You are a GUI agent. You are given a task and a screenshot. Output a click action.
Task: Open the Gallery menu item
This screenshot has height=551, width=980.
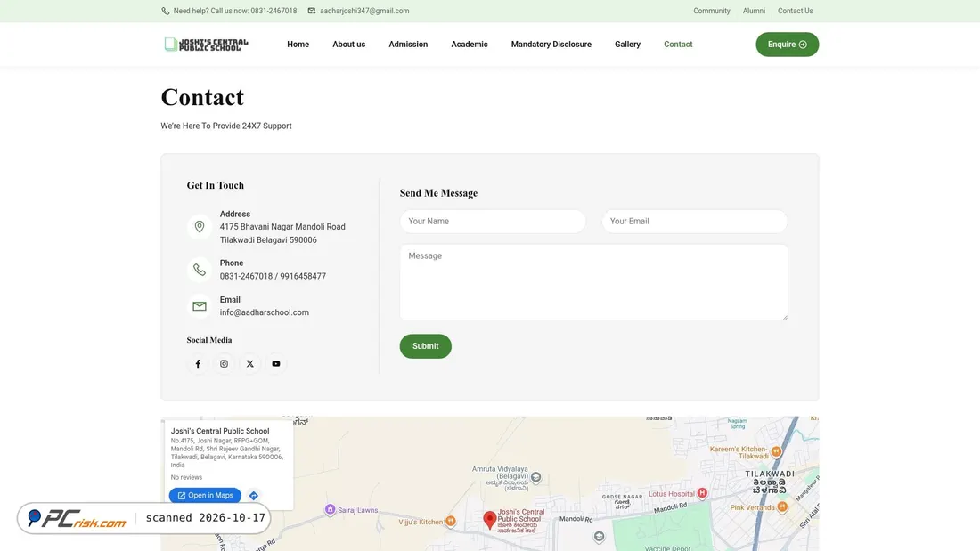click(x=627, y=45)
